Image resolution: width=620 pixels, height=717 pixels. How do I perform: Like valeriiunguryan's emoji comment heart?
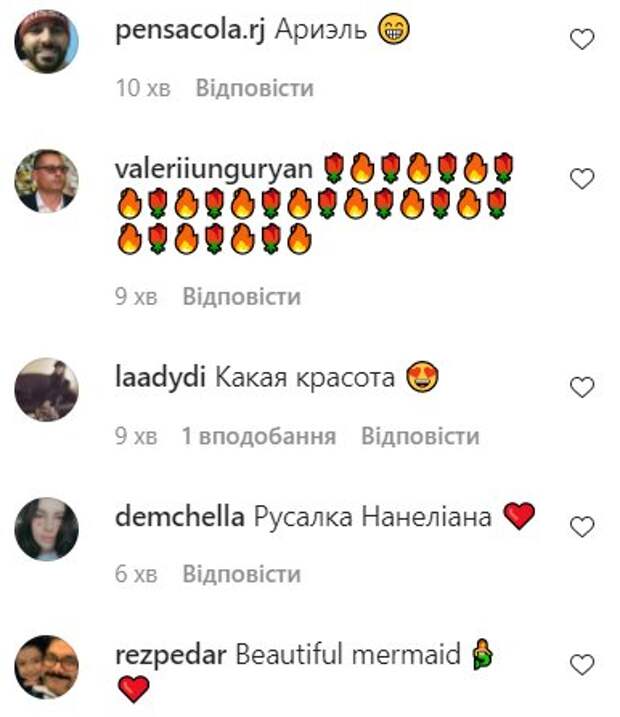(x=582, y=178)
